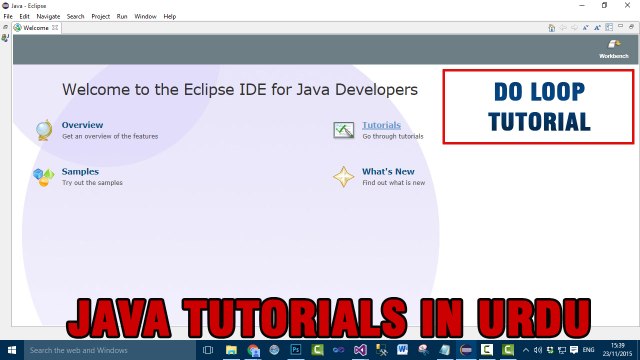640x360 pixels.
Task: Open the File menu
Action: tap(8, 16)
